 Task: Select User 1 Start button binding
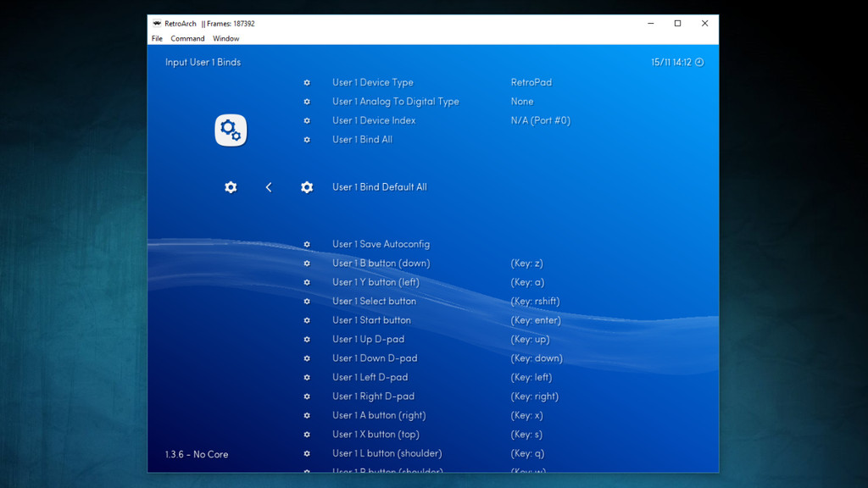coord(371,320)
